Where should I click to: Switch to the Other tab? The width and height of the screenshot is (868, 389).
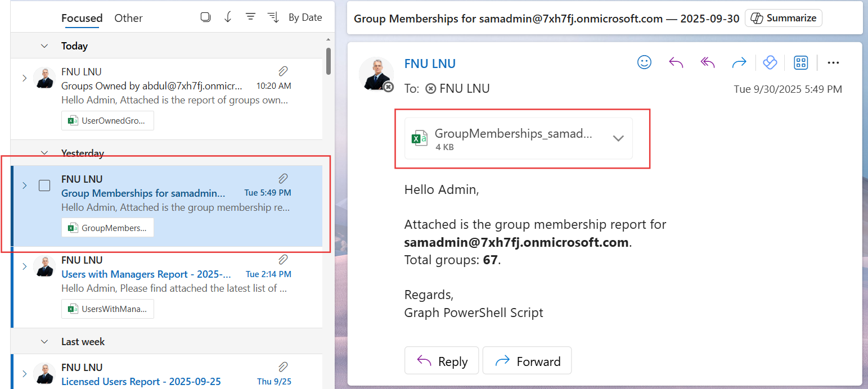128,18
